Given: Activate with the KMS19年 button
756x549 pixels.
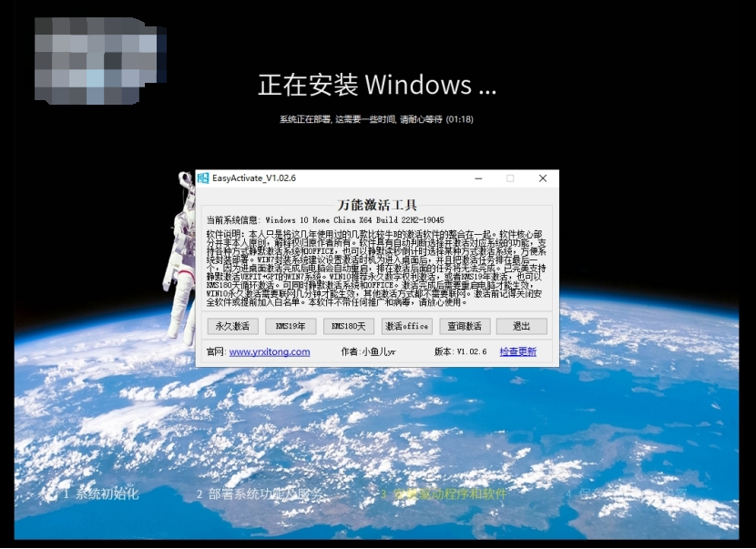Looking at the screenshot, I should [291, 326].
